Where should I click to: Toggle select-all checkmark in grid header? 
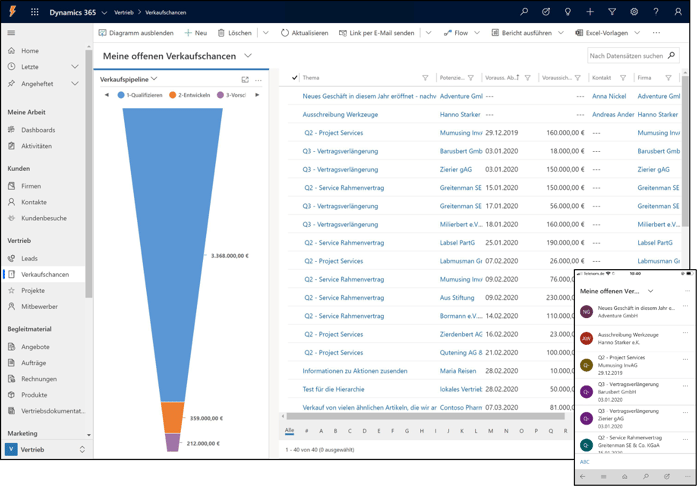coord(295,78)
